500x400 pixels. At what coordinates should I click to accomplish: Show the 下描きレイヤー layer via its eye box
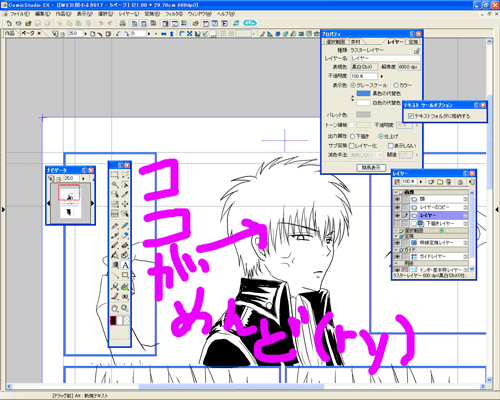[397, 223]
